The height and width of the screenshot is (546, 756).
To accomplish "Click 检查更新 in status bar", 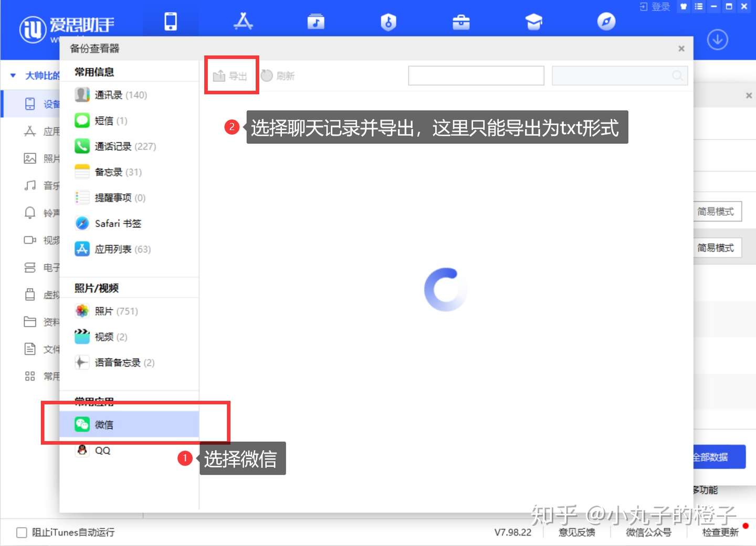I will coord(720,532).
